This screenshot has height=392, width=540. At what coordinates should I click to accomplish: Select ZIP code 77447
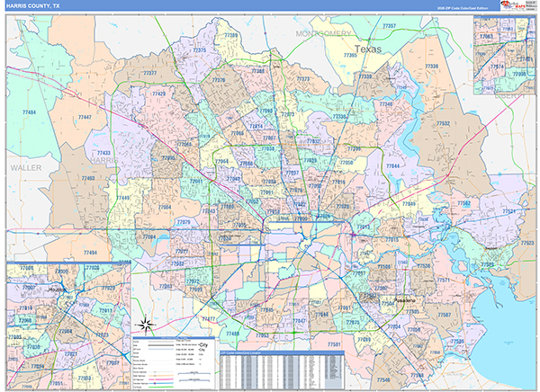[85, 117]
